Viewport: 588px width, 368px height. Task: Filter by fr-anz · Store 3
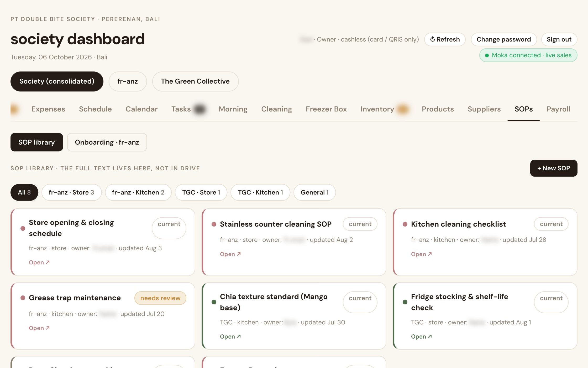pos(71,192)
